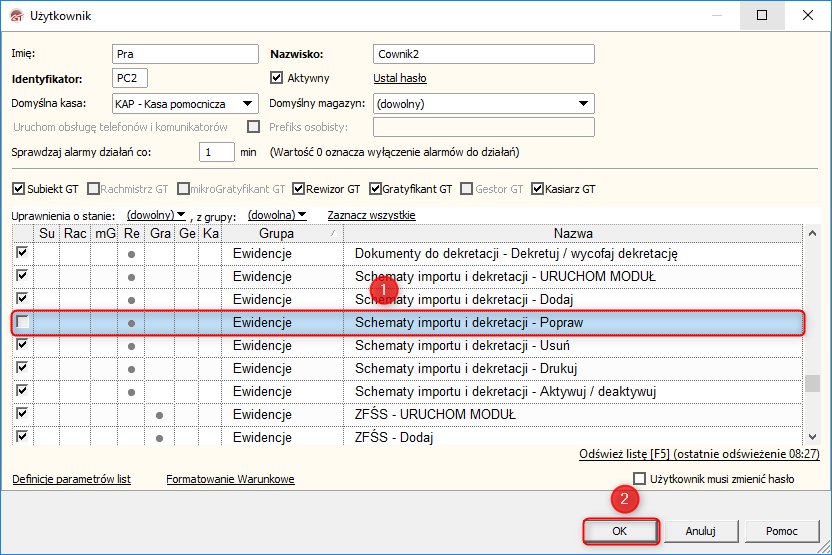
Task: Click the Re dot in the Popraw row
Action: (131, 323)
